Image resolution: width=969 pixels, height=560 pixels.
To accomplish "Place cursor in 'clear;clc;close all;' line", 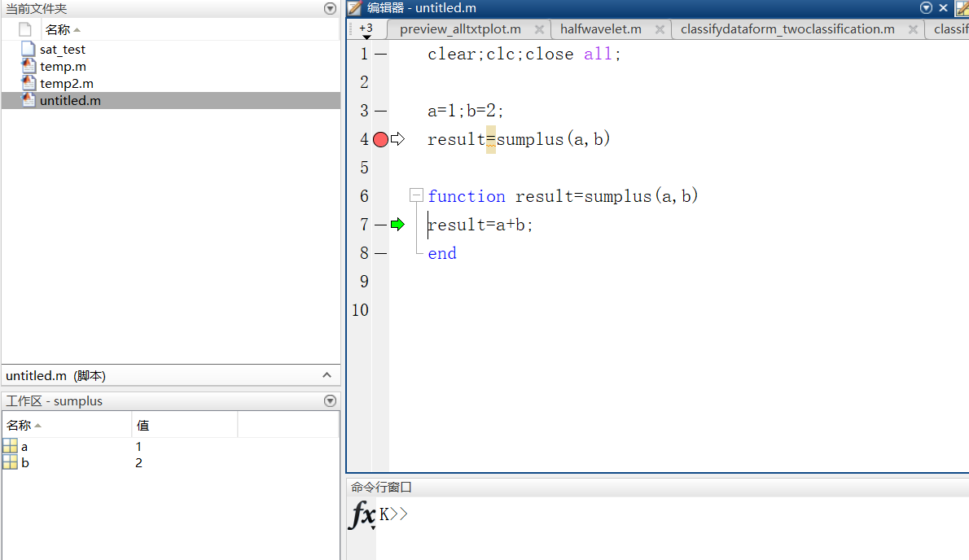I will 524,55.
